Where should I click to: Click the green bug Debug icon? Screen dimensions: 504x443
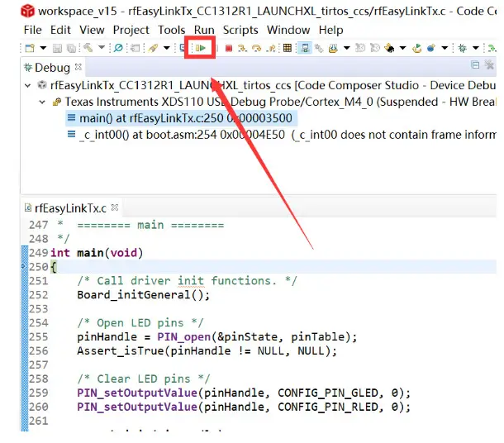tap(463, 49)
